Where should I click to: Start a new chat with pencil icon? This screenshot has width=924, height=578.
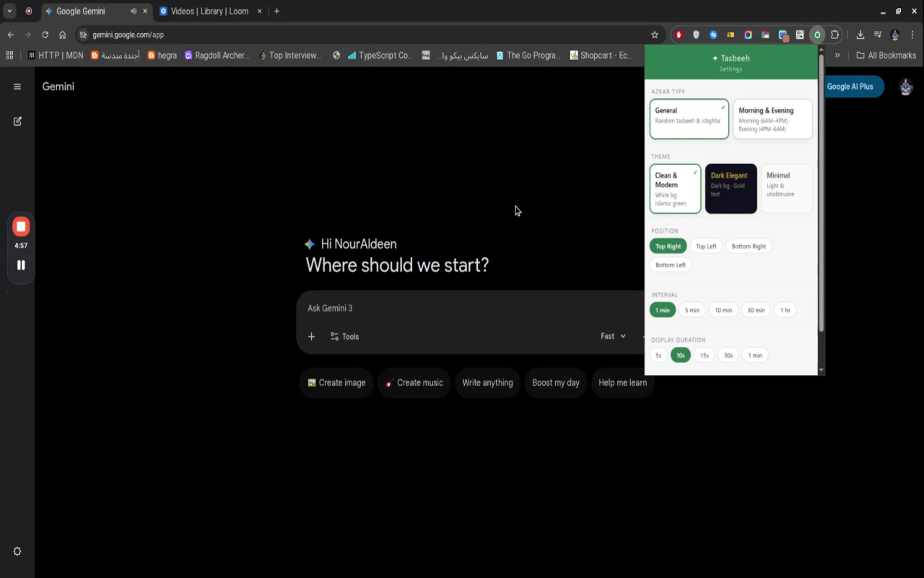(x=17, y=121)
